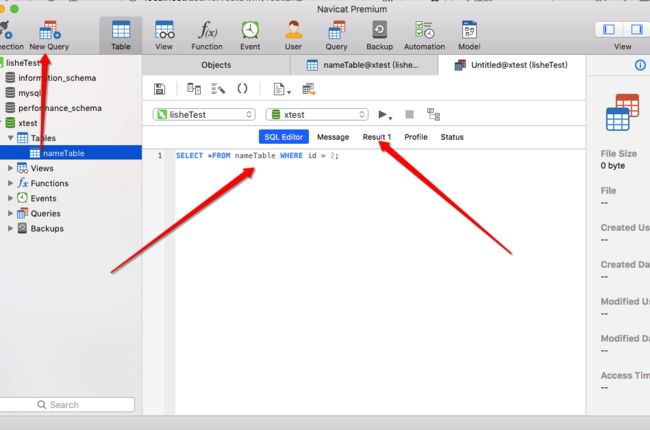Viewport: 650px width, 430px height.
Task: Switch to the Message tab
Action: click(333, 137)
